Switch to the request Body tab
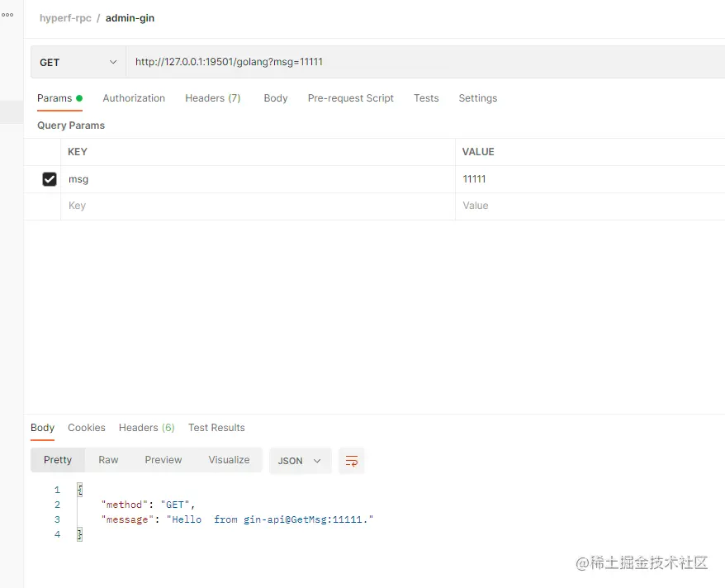725x588 pixels. [276, 98]
